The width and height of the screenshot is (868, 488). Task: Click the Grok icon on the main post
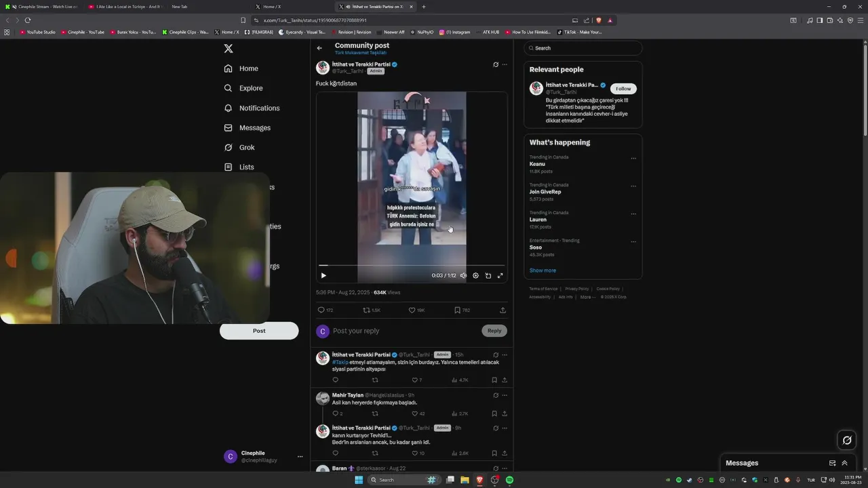pyautogui.click(x=496, y=65)
